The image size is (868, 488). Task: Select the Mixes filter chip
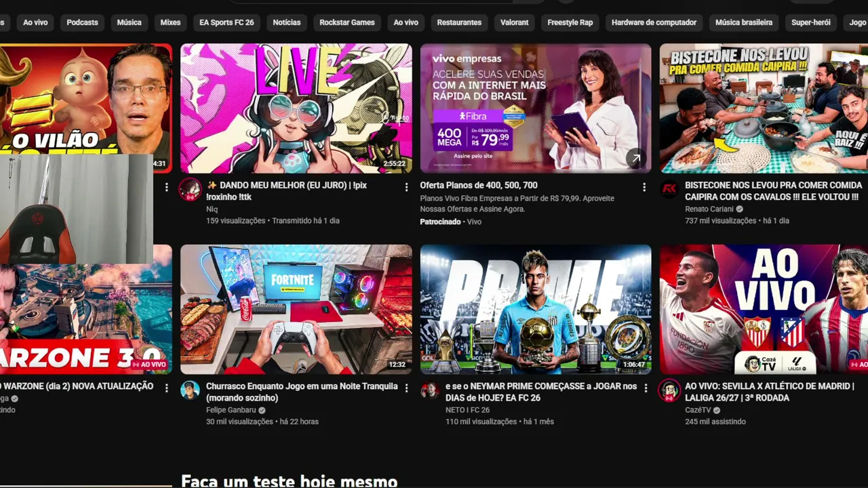point(170,22)
